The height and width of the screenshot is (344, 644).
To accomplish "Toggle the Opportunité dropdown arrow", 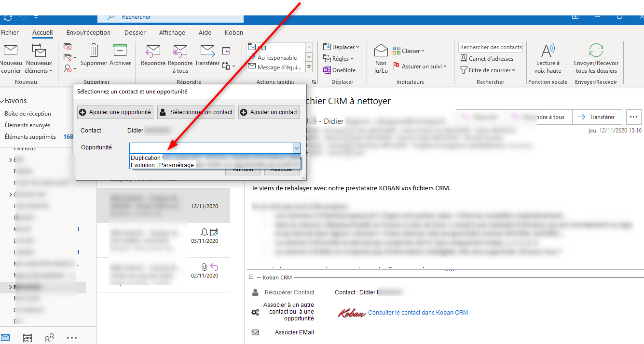I will [x=297, y=148].
